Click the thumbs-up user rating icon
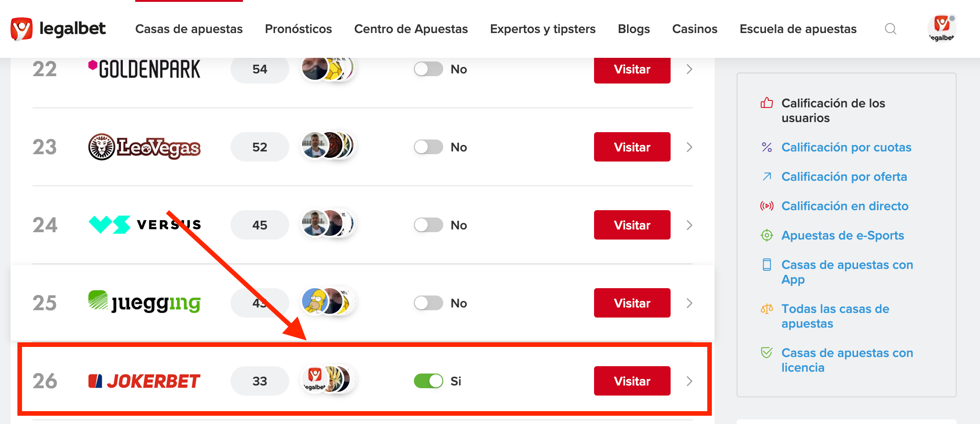Viewport: 980px width, 424px height. 766,103
